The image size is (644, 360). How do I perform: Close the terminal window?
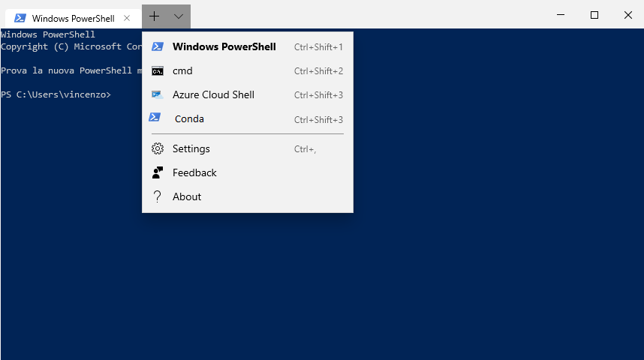coord(627,15)
